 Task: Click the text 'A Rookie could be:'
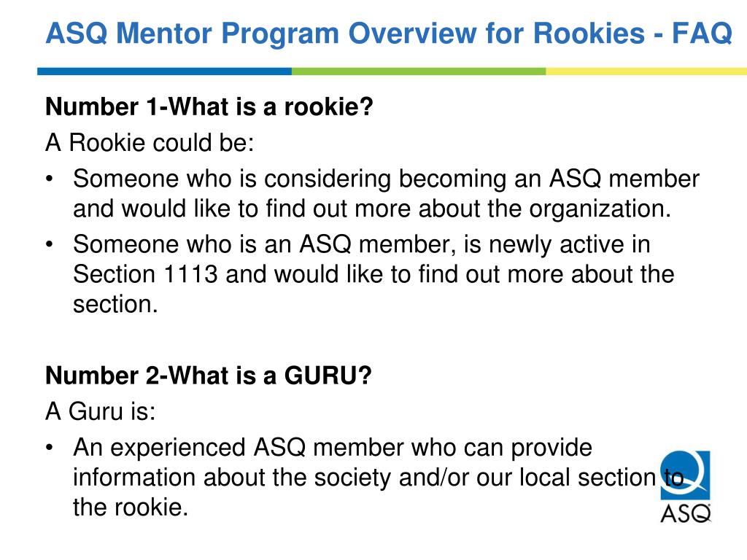(150, 142)
